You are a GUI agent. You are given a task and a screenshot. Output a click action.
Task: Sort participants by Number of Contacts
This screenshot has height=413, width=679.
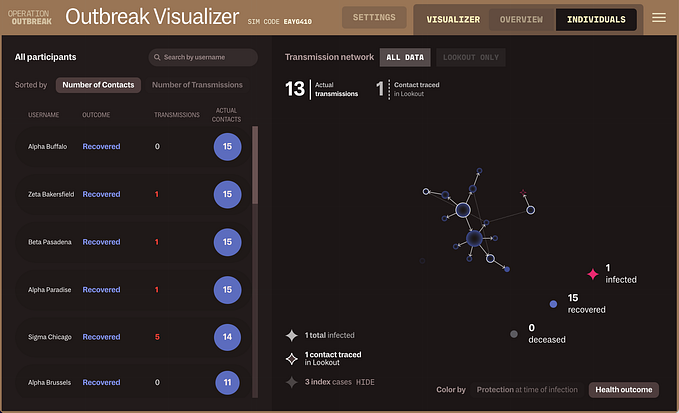[x=98, y=85]
